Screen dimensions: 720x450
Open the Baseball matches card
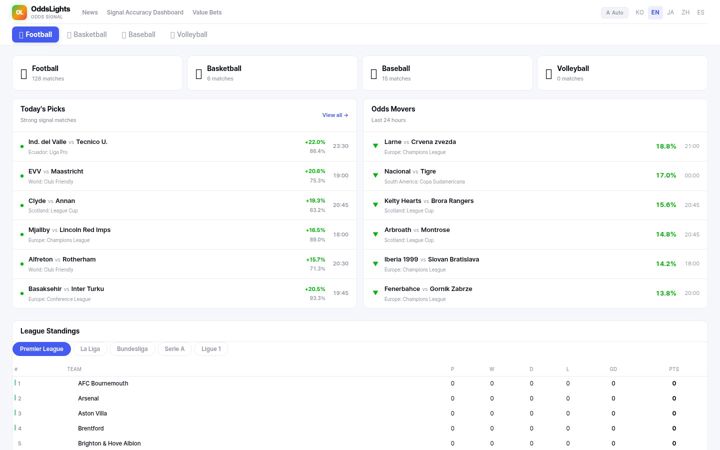[x=447, y=73]
